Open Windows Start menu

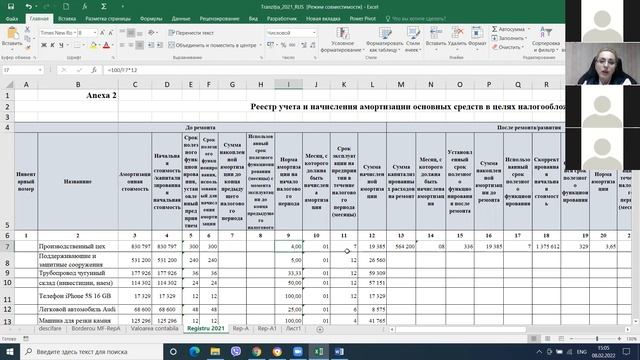click(10, 351)
